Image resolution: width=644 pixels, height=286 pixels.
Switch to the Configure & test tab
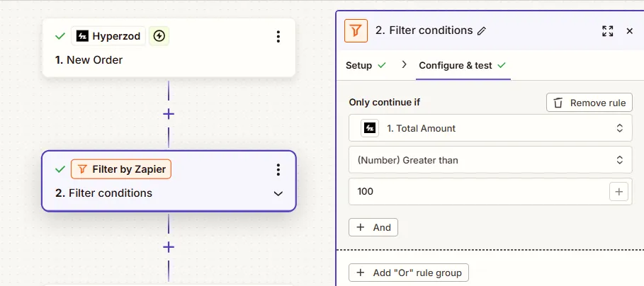pos(463,65)
